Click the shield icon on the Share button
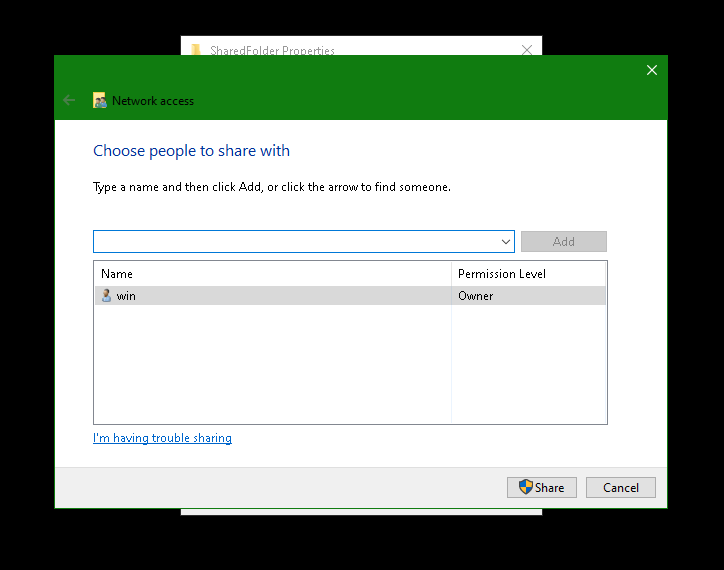Image resolution: width=724 pixels, height=570 pixels. point(525,487)
